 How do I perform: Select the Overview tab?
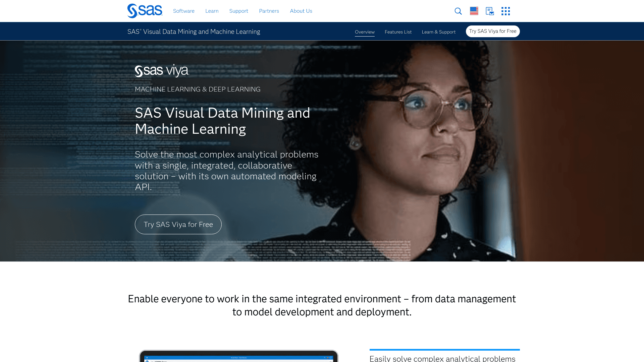coord(365,32)
